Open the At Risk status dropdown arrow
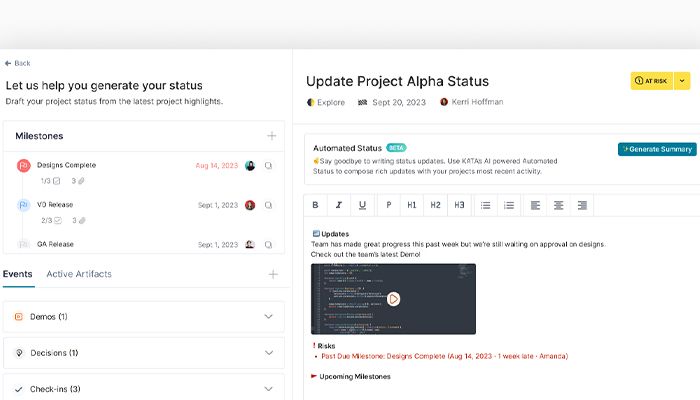 tap(682, 81)
